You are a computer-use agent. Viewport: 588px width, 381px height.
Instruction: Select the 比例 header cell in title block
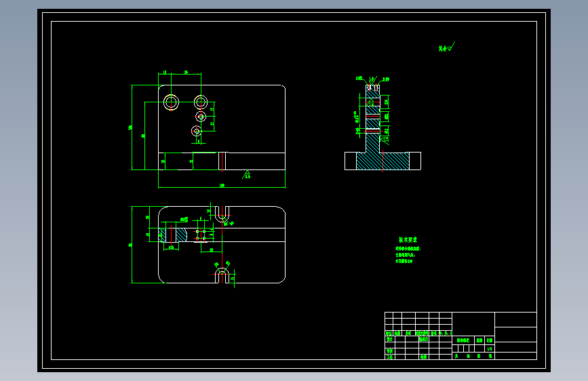coord(490,340)
